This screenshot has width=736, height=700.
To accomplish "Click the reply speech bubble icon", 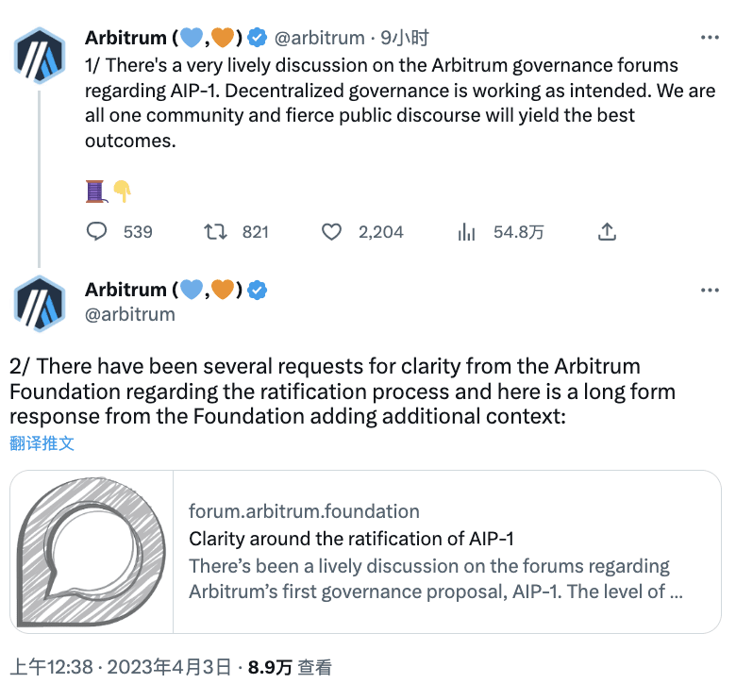I will (x=97, y=231).
